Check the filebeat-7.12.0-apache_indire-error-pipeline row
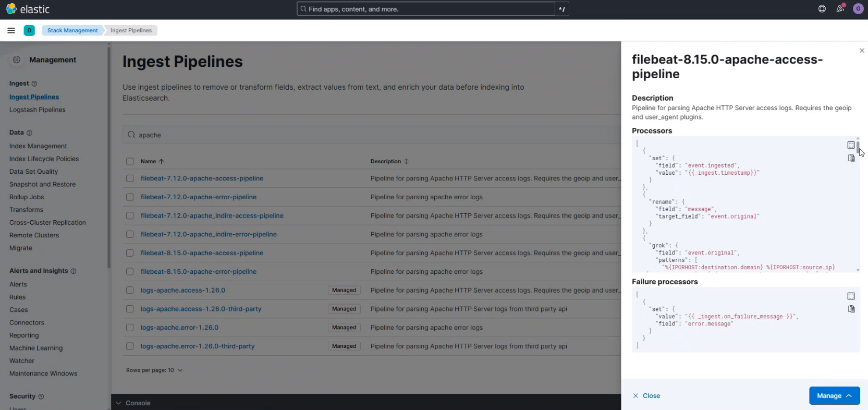 [x=130, y=234]
